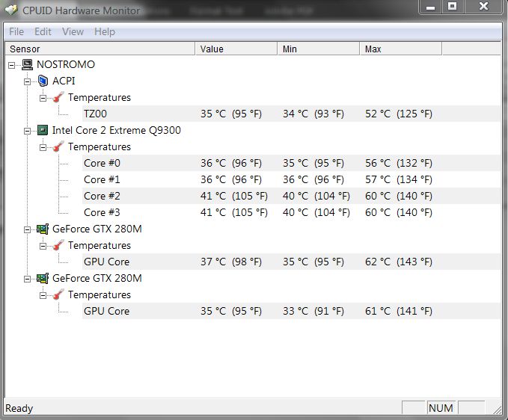Click the Max column header
Screen dimensions: 508x420
pos(401,49)
